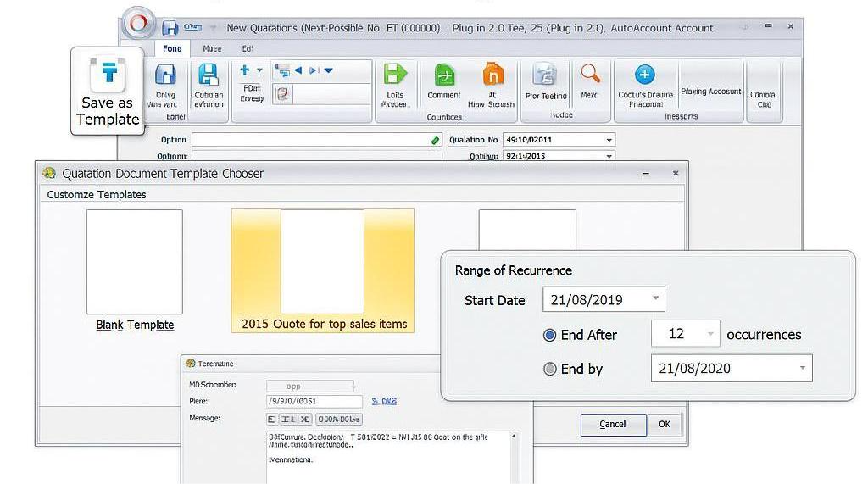Click the OOOA DOL button above message box
This screenshot has height=484, width=868.
point(339,420)
